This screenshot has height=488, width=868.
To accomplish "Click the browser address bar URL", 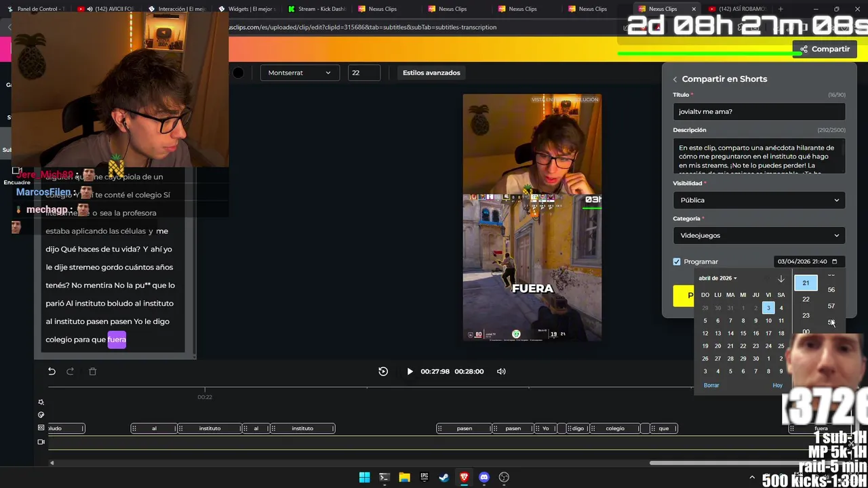I will click(363, 27).
